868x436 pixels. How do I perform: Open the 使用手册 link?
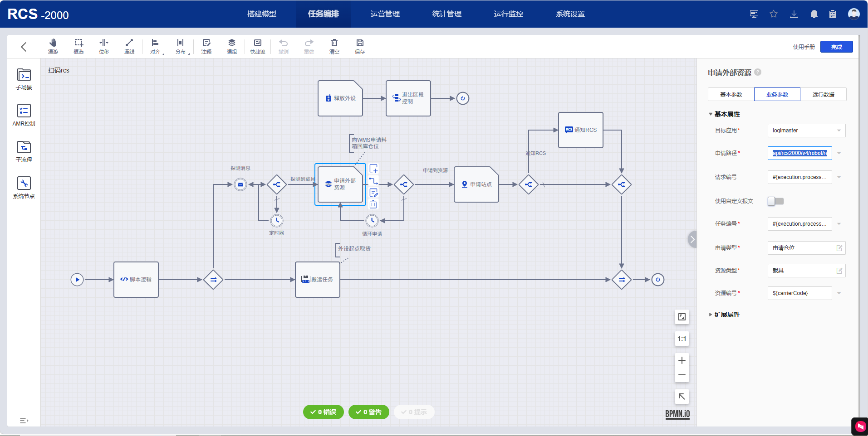804,47
